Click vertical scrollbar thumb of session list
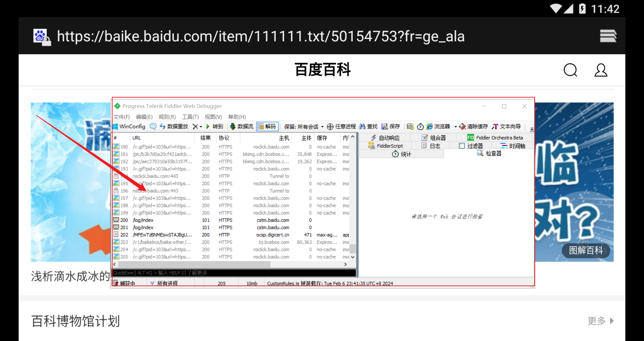Viewport: 644px width, 341px height. (x=353, y=249)
